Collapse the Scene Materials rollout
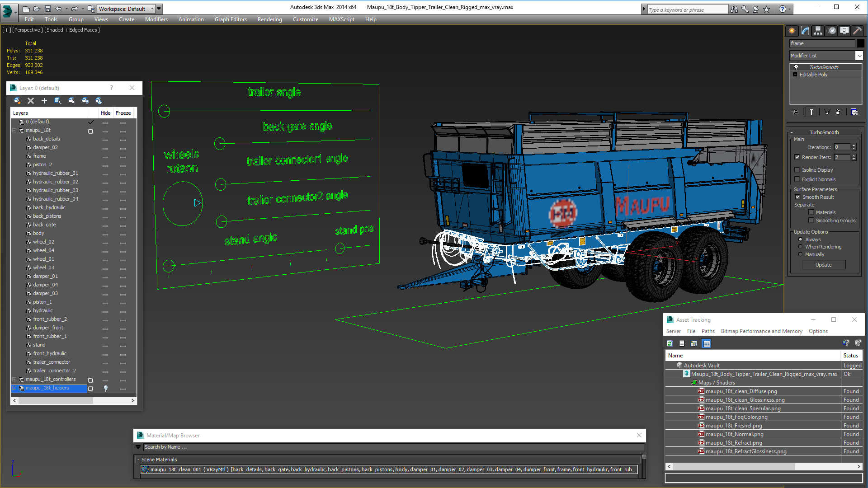The width and height of the screenshot is (868, 488). (138, 460)
